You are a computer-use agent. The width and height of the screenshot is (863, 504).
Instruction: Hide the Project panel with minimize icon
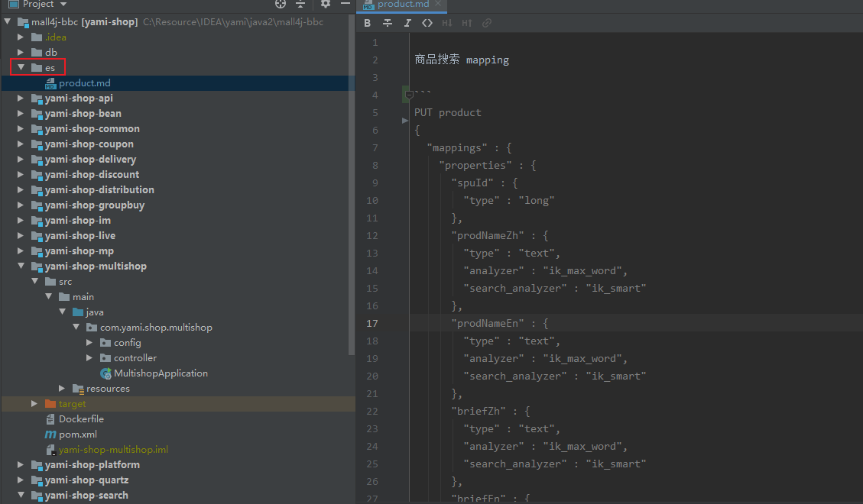click(345, 4)
